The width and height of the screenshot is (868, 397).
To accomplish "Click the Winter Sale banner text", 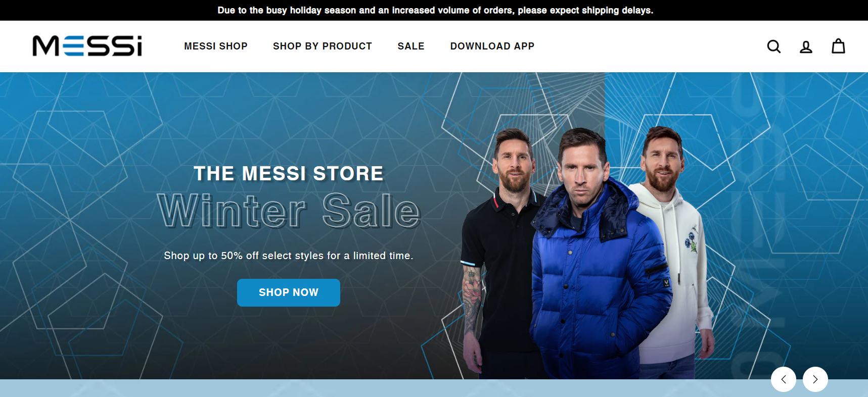I will pyautogui.click(x=289, y=210).
